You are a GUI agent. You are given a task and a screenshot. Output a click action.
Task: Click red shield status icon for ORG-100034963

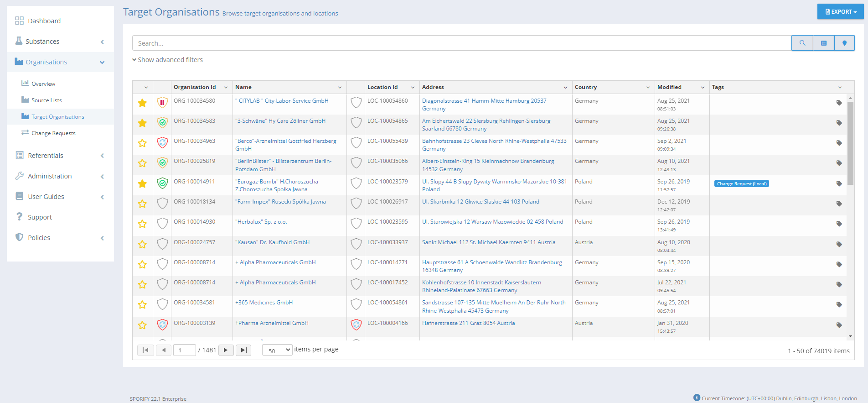162,143
